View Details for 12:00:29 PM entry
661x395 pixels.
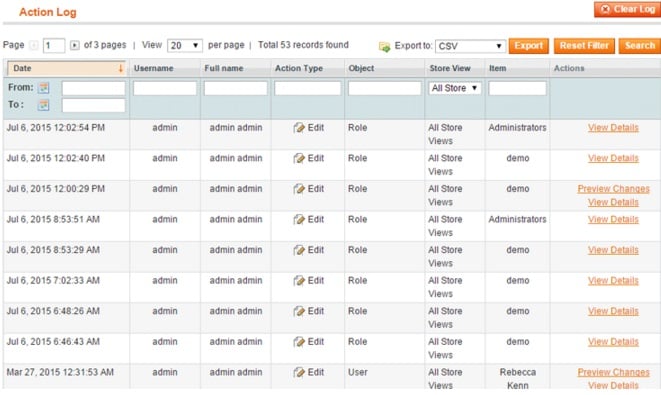coord(613,202)
